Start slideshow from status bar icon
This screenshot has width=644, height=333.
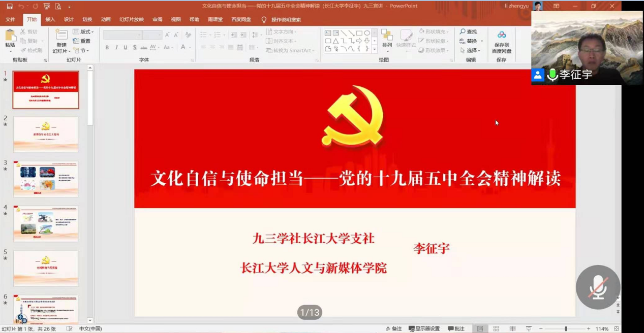pyautogui.click(x=529, y=329)
